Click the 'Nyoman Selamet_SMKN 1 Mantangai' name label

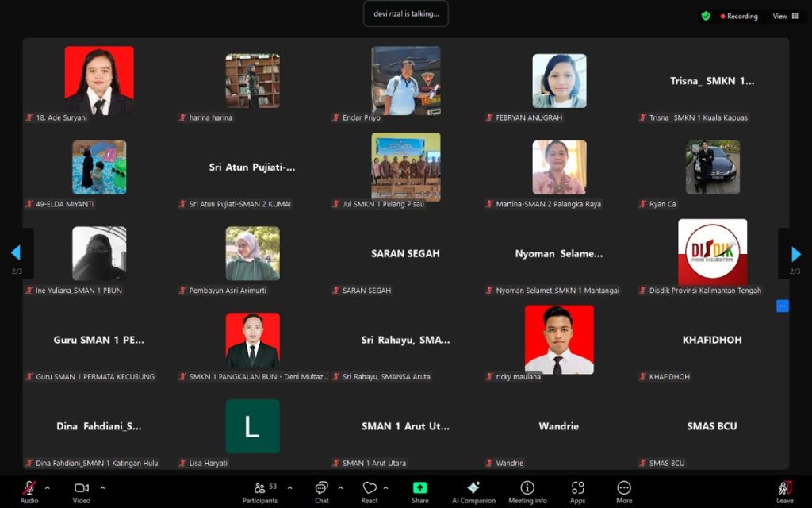tap(557, 291)
